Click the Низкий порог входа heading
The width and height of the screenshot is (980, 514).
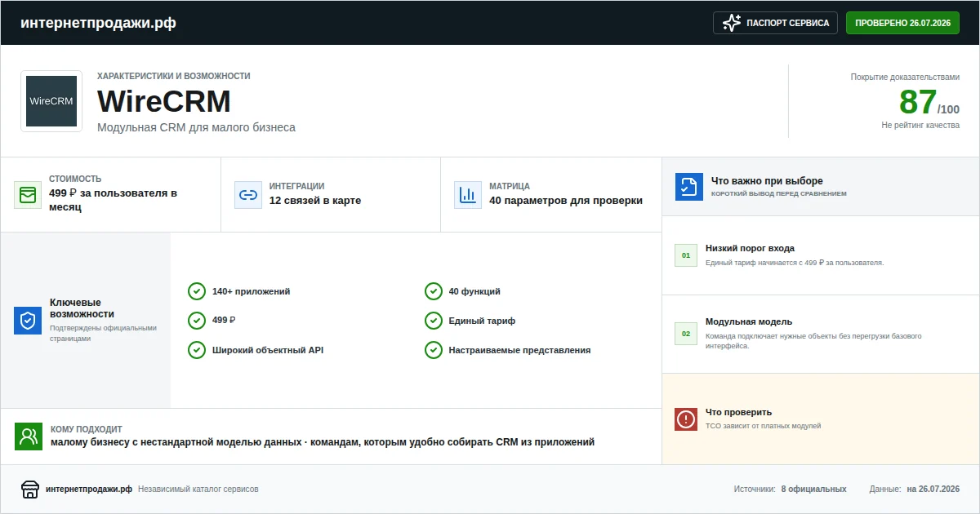(750, 248)
